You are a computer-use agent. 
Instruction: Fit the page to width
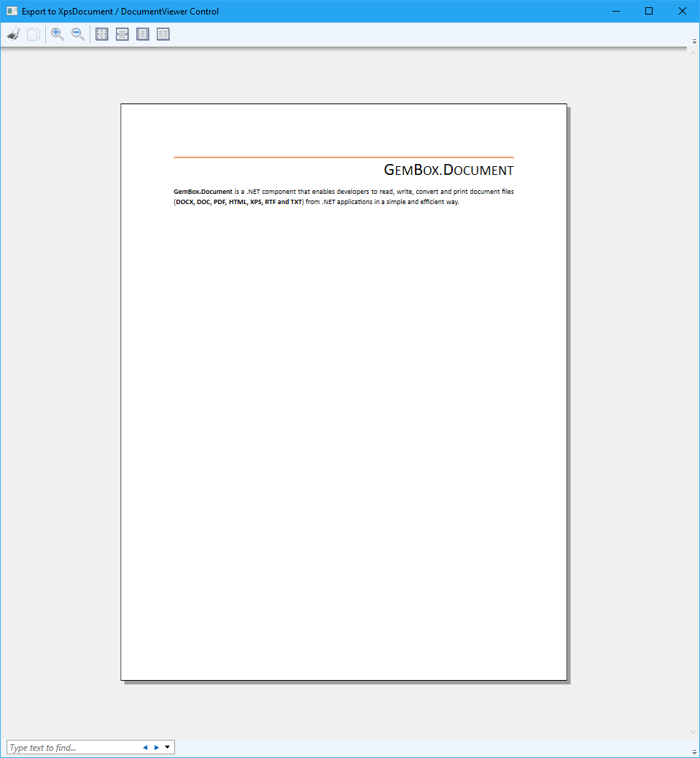(x=122, y=34)
